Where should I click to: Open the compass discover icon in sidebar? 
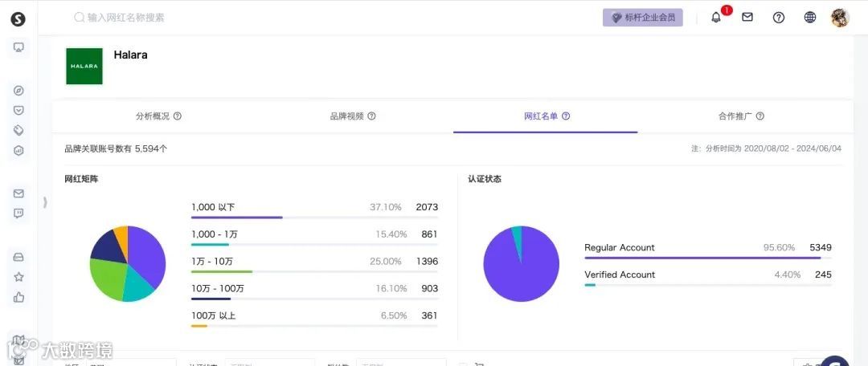(x=18, y=91)
